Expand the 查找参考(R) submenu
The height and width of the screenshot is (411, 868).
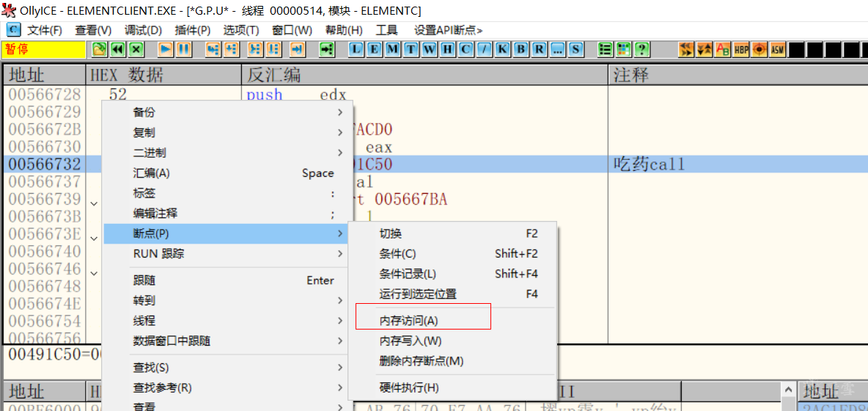(229, 388)
